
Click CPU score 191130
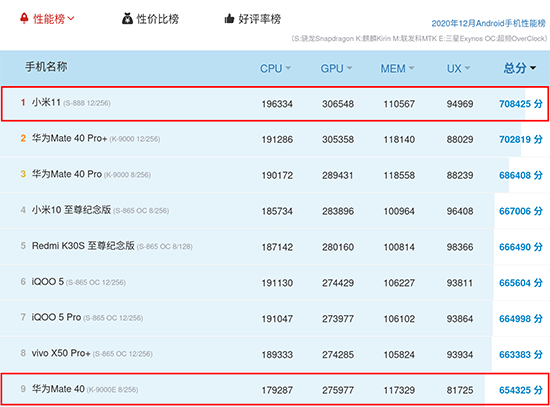coord(277,283)
